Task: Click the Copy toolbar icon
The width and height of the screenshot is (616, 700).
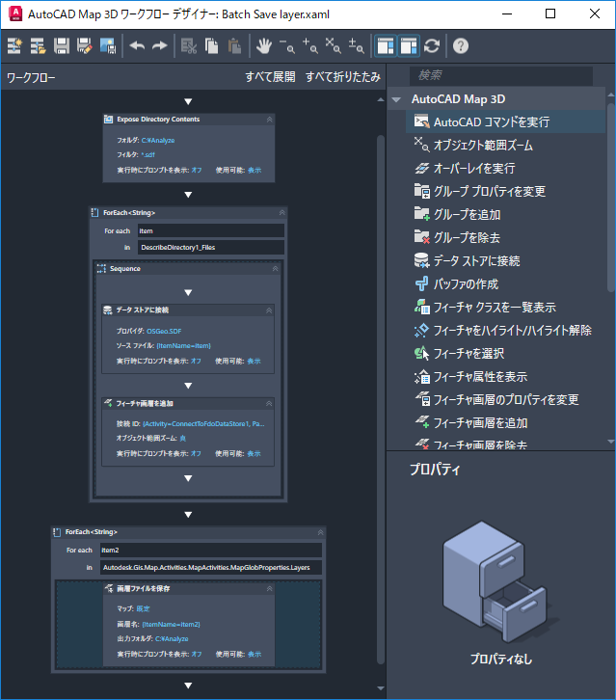Action: (211, 46)
